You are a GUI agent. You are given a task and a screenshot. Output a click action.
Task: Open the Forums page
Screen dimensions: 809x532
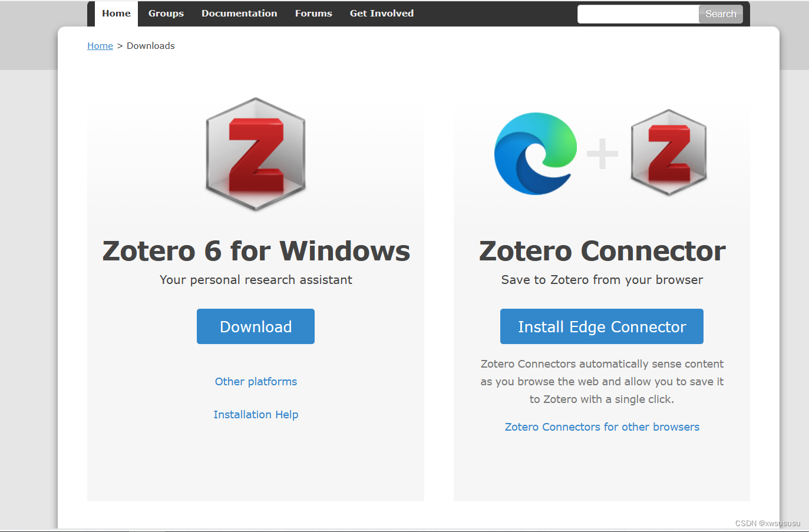(x=313, y=13)
